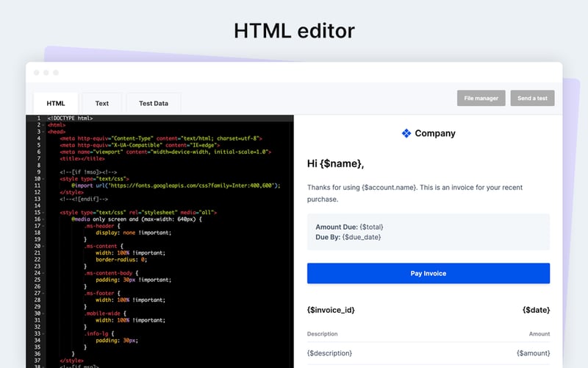Viewport: 588px width, 368px height.
Task: Click the <!--<![endif]--> comment line
Action: (84, 199)
